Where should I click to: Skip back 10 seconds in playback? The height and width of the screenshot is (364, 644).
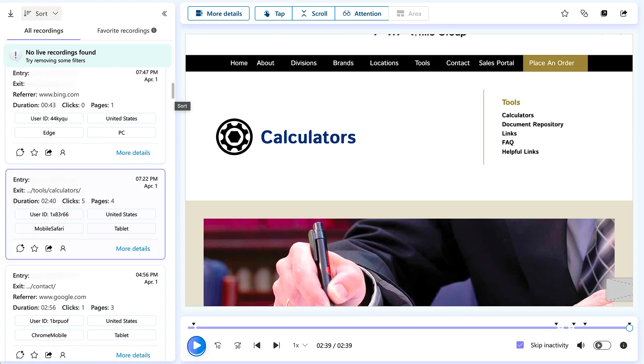[218, 345]
